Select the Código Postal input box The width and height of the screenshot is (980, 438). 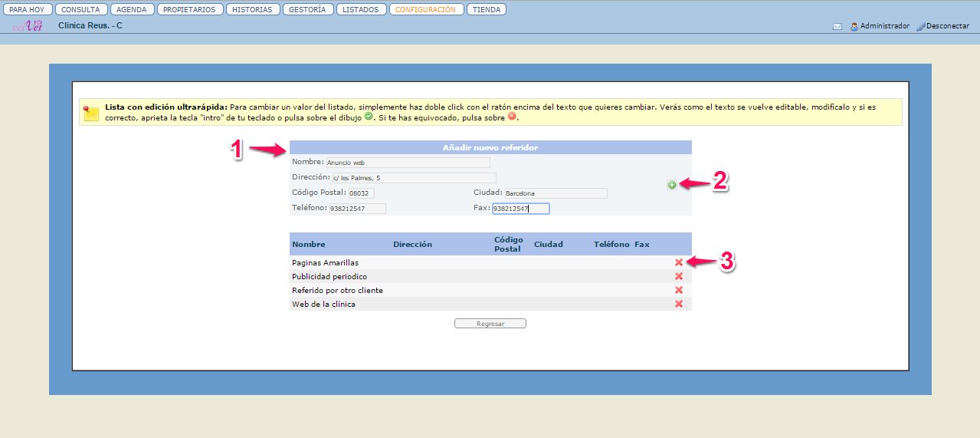coord(361,193)
